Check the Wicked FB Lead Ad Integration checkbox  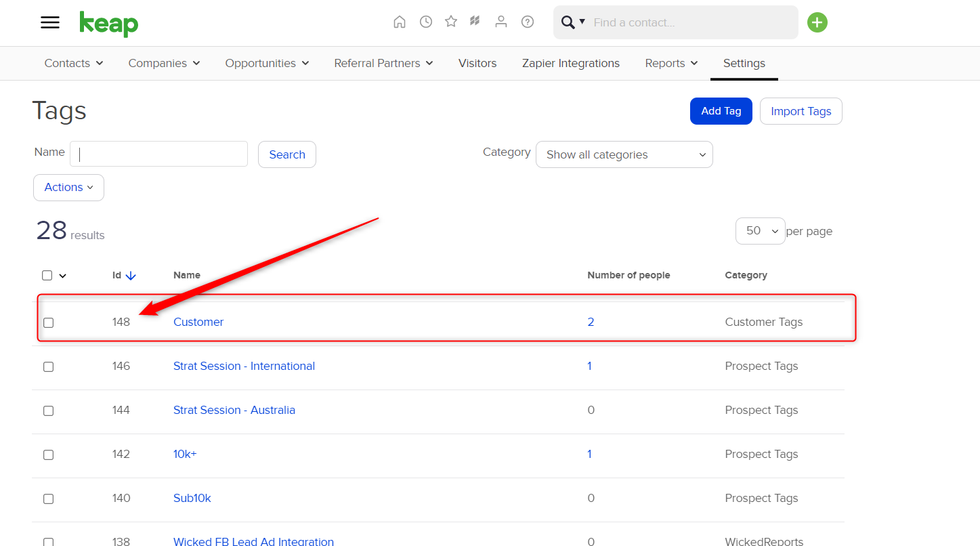pyautogui.click(x=49, y=542)
